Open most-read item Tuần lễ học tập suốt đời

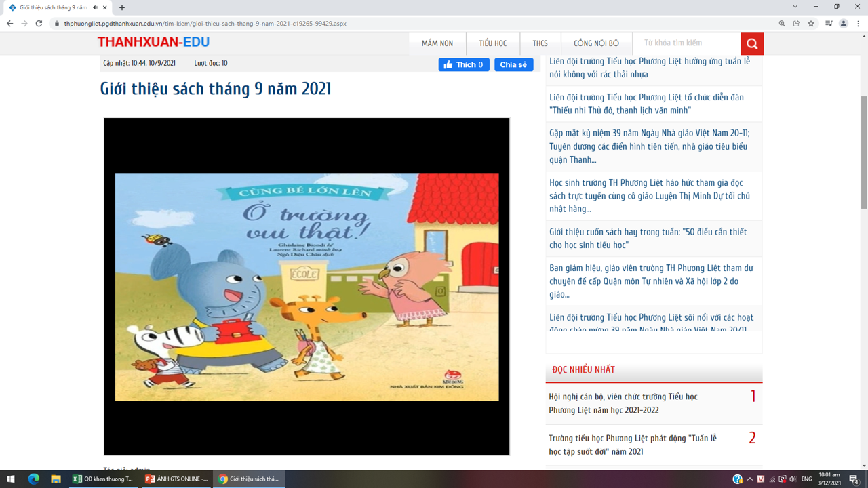tap(633, 445)
